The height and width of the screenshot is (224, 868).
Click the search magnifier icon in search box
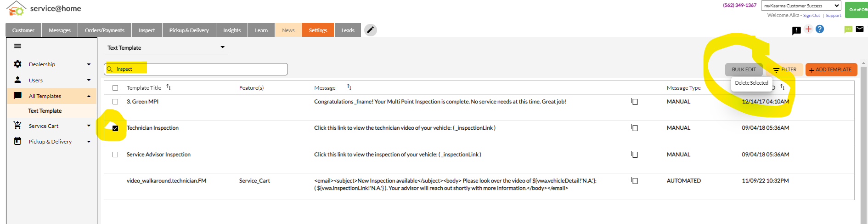(x=110, y=69)
